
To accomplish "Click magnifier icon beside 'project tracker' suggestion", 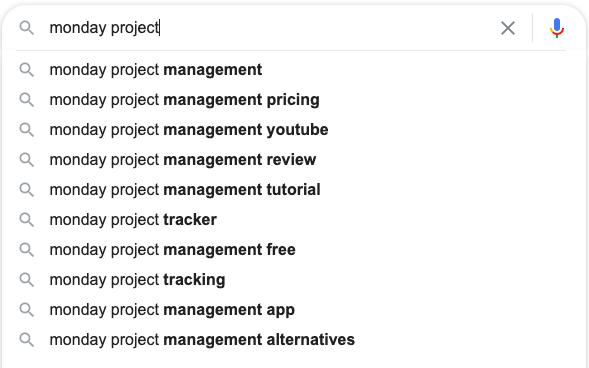I will [x=27, y=220].
